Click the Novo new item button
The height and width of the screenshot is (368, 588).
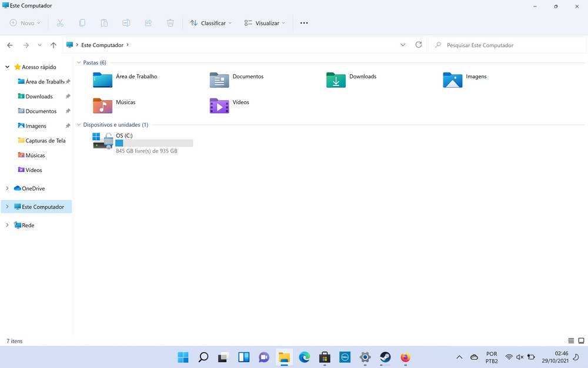pyautogui.click(x=25, y=23)
